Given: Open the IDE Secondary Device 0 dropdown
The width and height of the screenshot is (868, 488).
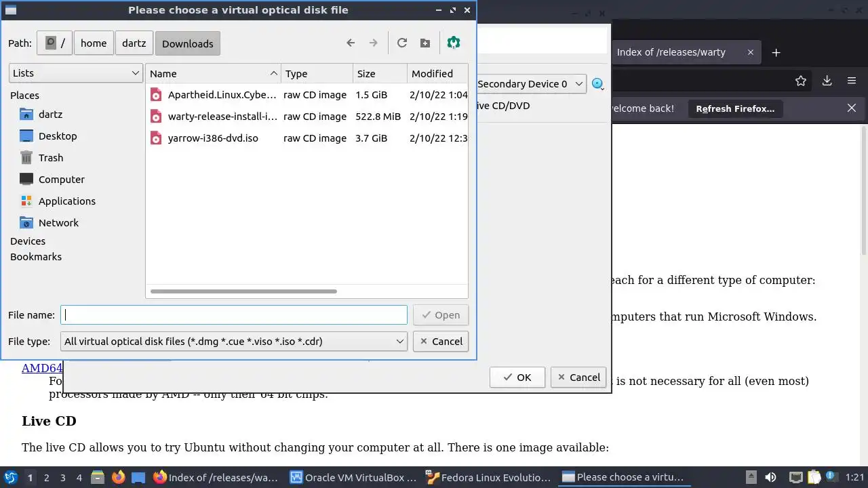Looking at the screenshot, I should pyautogui.click(x=531, y=84).
